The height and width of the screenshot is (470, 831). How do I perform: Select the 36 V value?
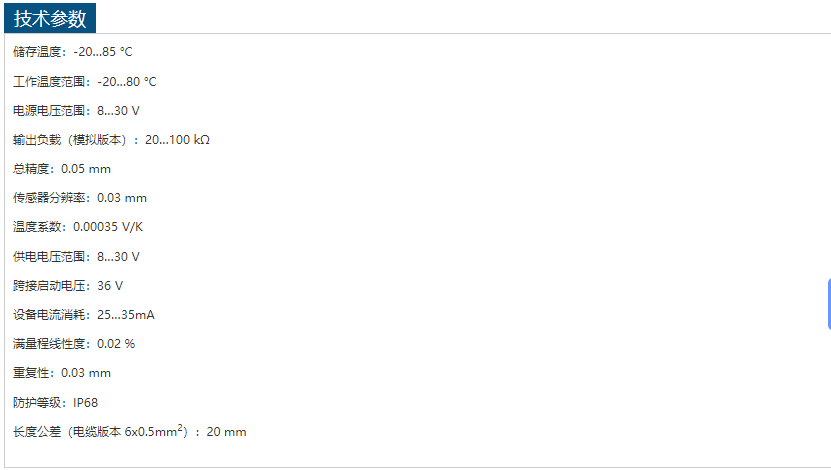tap(110, 286)
